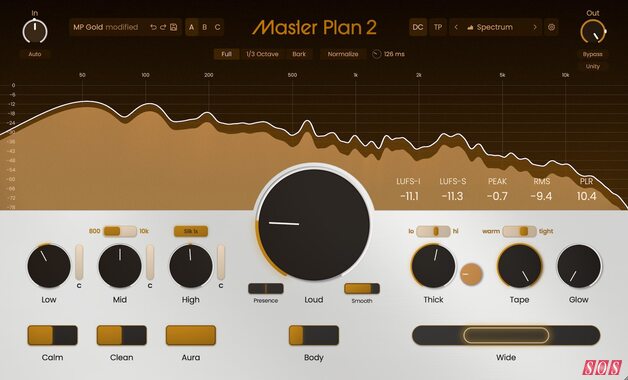Click the Tape knob
This screenshot has width=628, height=380.
click(519, 266)
